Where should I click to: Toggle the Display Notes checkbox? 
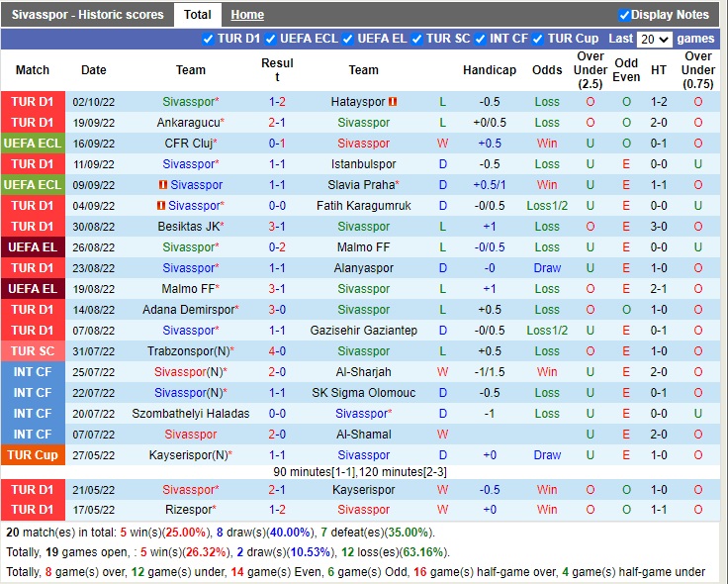click(624, 15)
